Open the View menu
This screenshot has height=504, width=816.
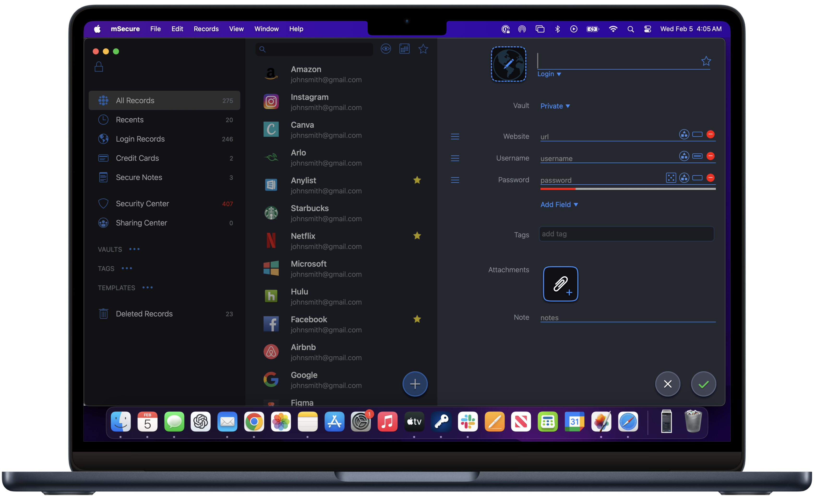[x=236, y=29]
